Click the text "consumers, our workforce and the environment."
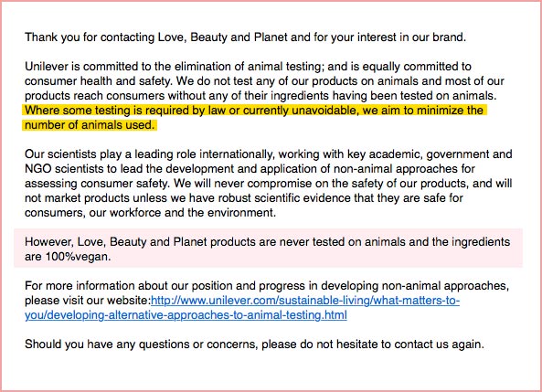The height and width of the screenshot is (392, 542). tap(151, 212)
